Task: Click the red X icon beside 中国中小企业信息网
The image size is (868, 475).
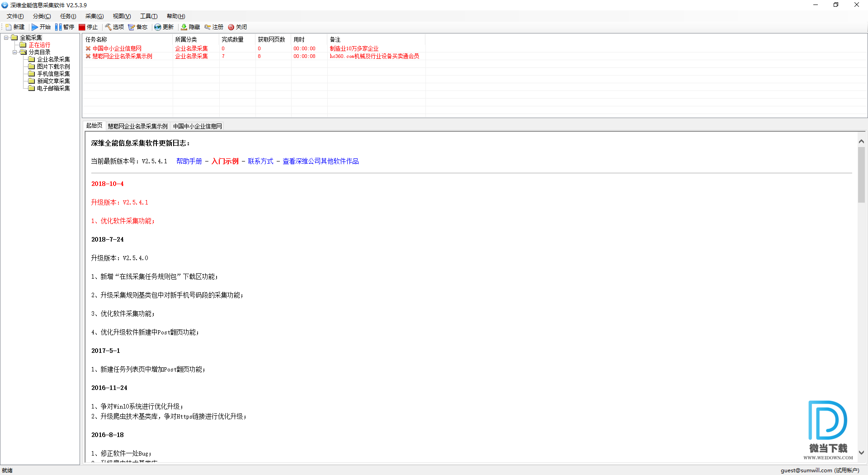Action: (x=88, y=48)
